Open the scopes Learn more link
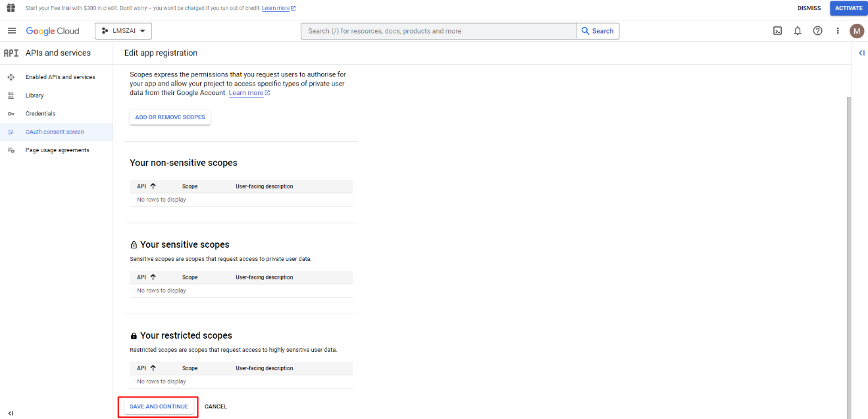 click(x=249, y=93)
